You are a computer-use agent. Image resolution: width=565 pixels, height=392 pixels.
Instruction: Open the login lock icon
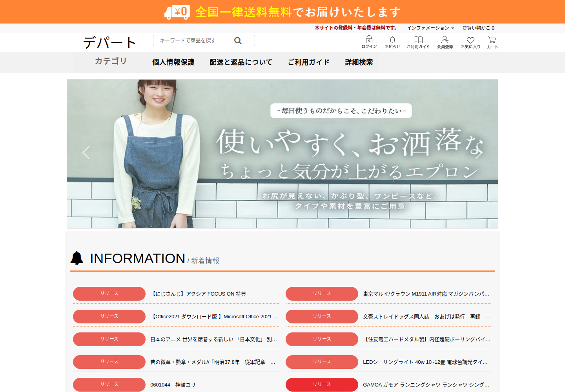click(x=369, y=42)
